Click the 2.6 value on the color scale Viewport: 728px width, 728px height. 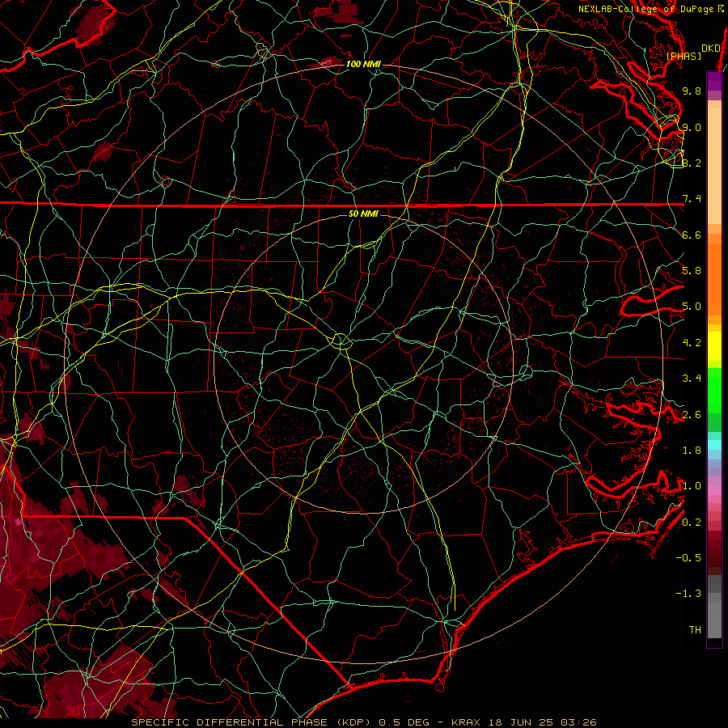[x=692, y=415]
